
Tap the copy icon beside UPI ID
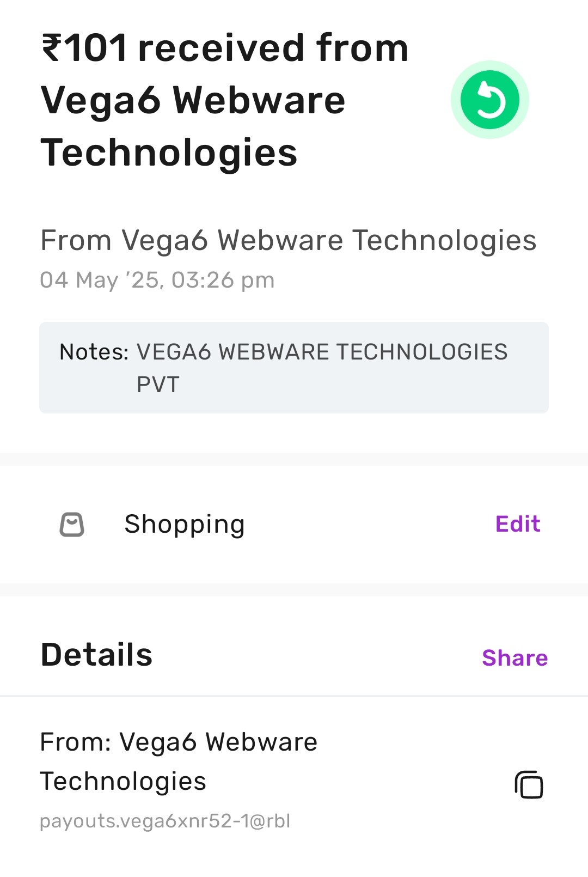(529, 784)
